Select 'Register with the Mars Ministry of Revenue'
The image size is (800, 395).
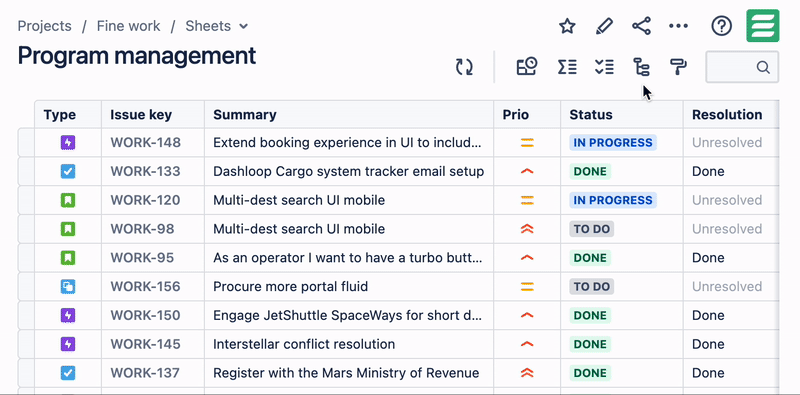point(346,373)
